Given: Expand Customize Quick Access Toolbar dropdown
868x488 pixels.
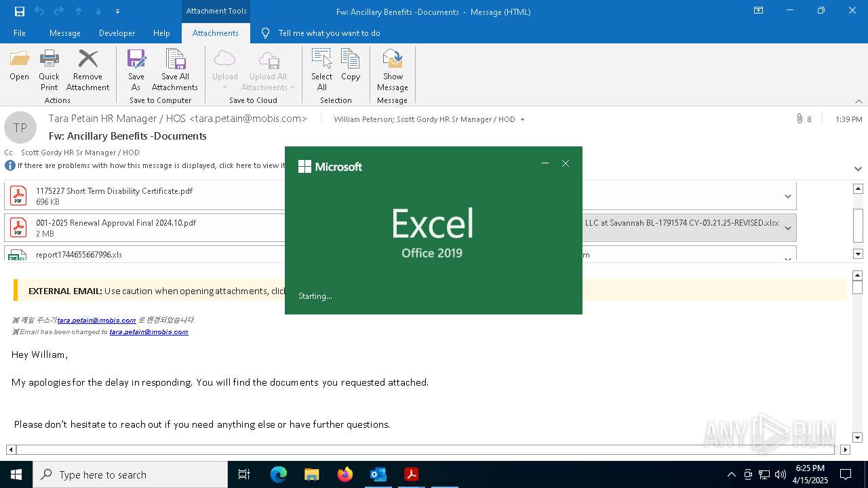Looking at the screenshot, I should click(x=118, y=11).
